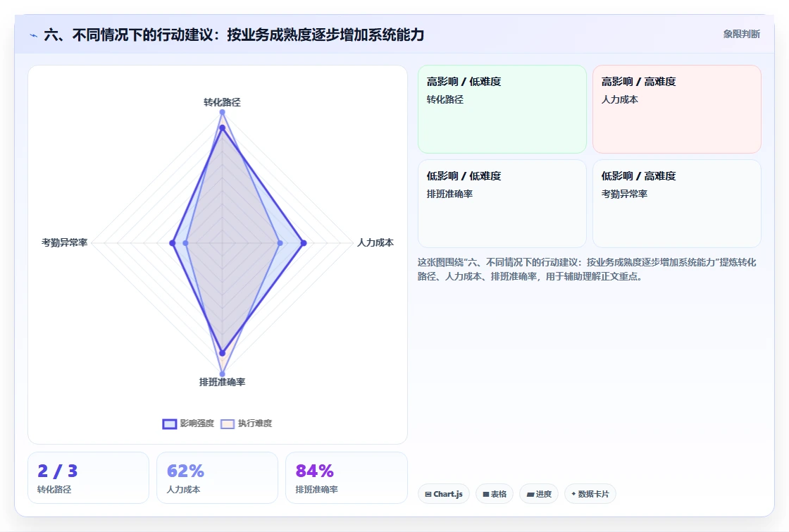Screen dimensions: 789x532
Task: Click the 执行难度 legend color box
Action: click(x=228, y=423)
